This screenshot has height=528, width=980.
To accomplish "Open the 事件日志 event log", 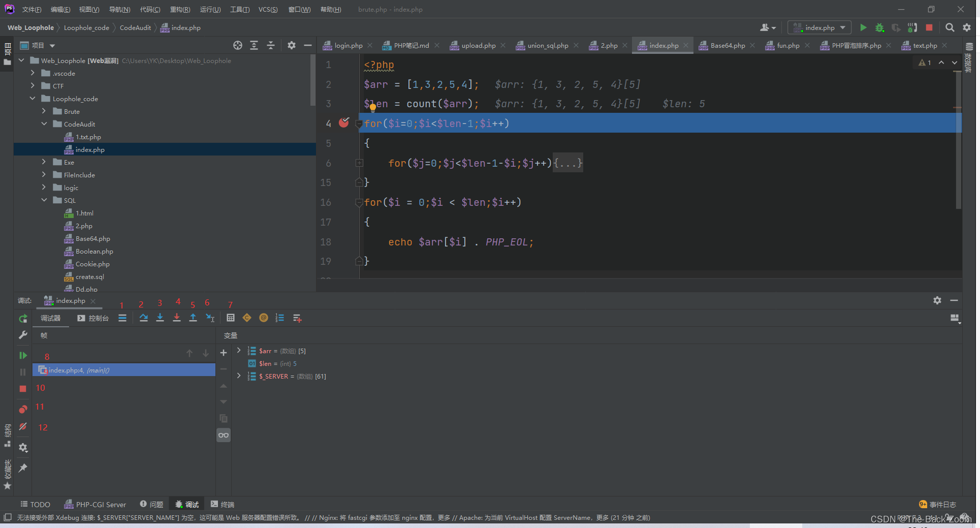I will (937, 505).
